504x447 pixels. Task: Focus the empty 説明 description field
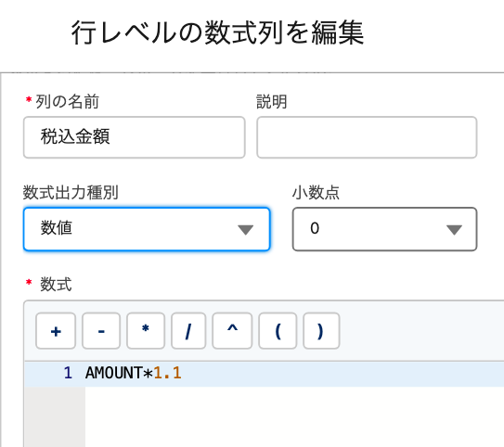[x=367, y=137]
